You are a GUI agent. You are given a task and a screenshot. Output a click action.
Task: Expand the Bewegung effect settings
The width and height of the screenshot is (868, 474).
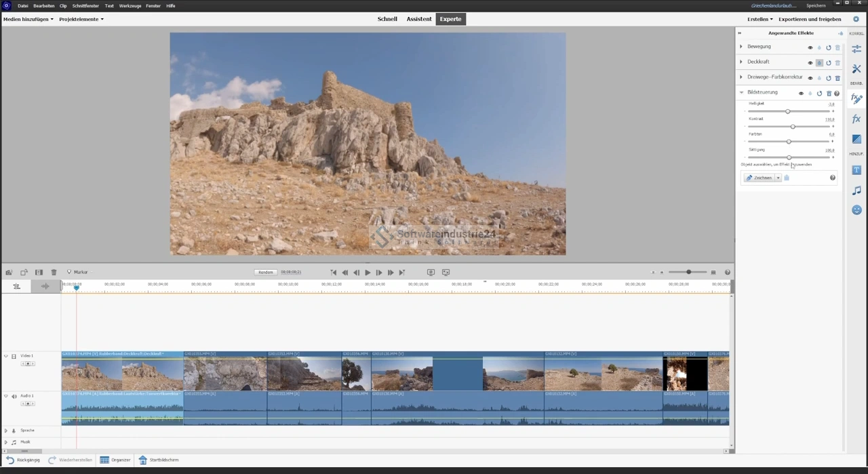(x=741, y=47)
